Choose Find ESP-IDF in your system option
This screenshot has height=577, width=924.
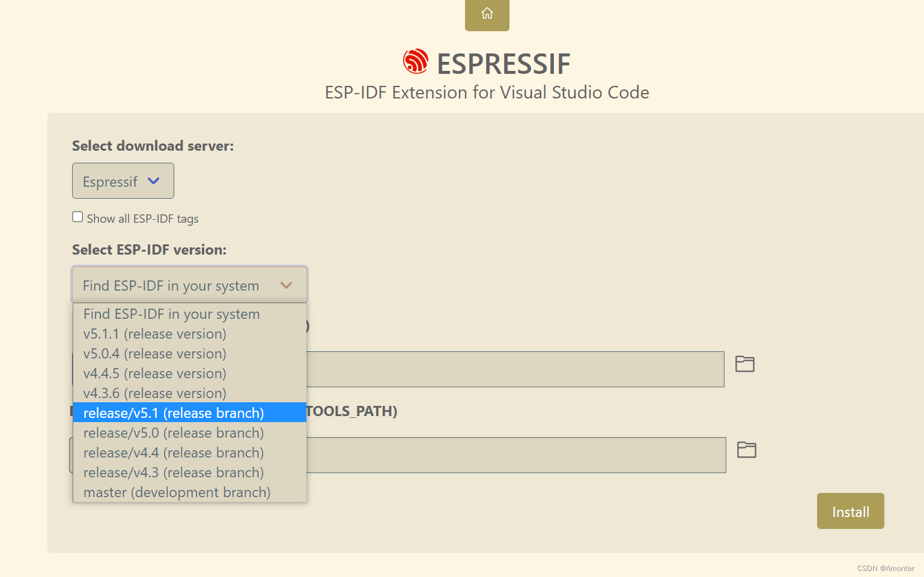pyautogui.click(x=190, y=314)
